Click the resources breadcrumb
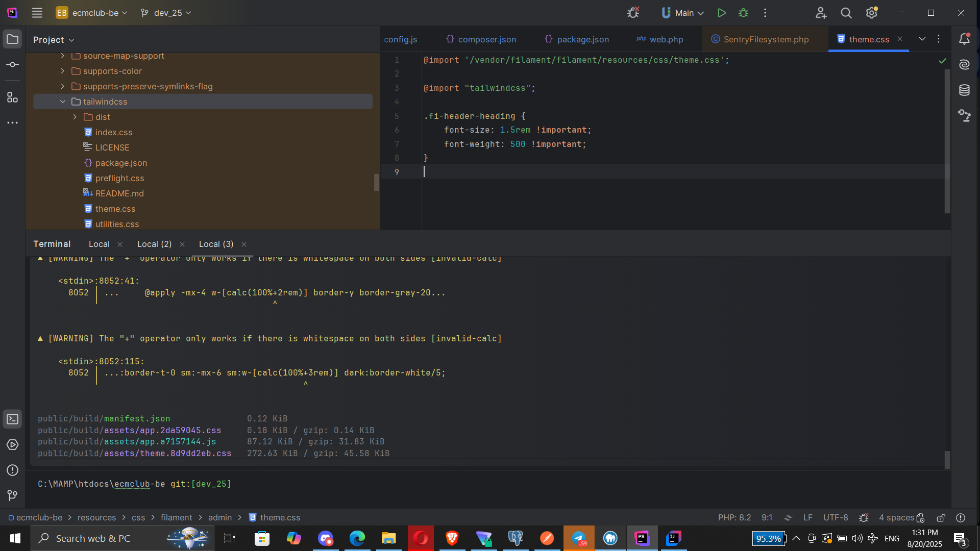Screen dimensions: 980x551 96,517
